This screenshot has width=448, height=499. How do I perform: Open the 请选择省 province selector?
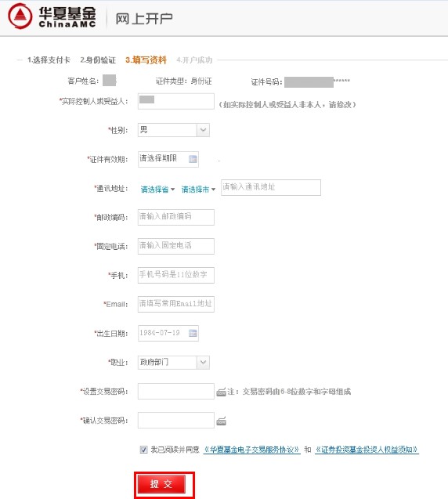click(158, 190)
